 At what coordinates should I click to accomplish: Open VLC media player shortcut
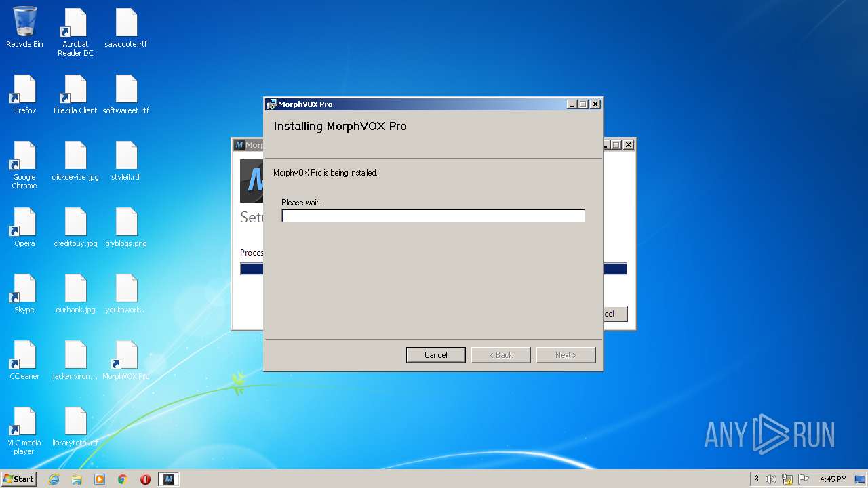click(24, 430)
